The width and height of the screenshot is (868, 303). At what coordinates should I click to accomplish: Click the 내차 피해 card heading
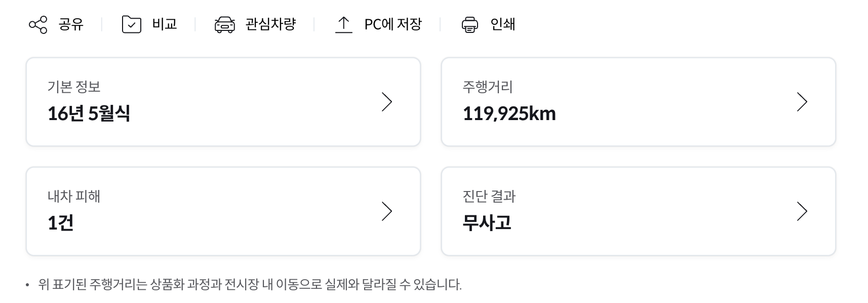(74, 196)
